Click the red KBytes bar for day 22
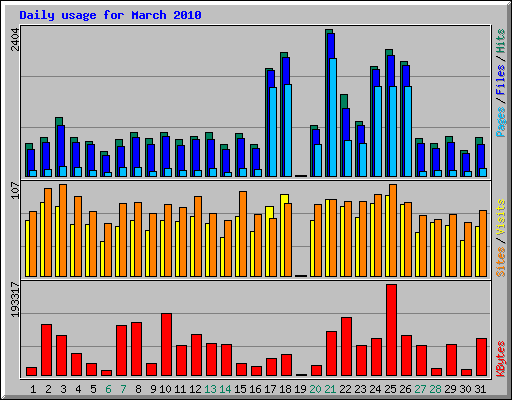 [x=346, y=347]
